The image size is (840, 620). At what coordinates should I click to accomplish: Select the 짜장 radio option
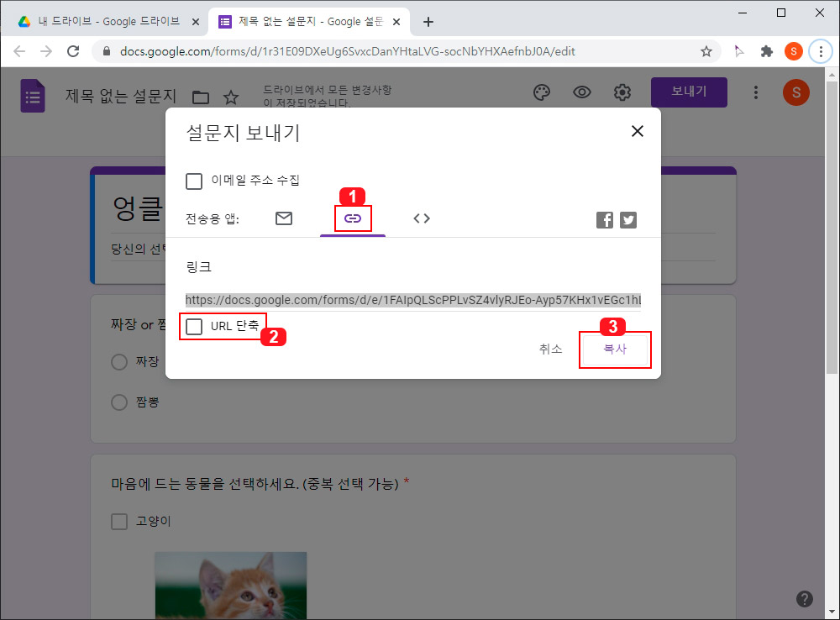pyautogui.click(x=119, y=362)
